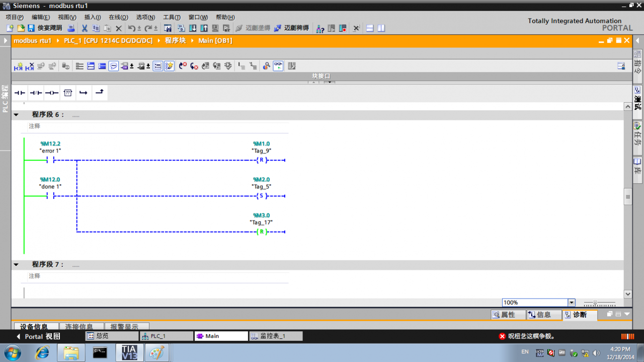Switch to the 诊断 inspector tab
Screen dimensions: 644x362
(x=579, y=315)
